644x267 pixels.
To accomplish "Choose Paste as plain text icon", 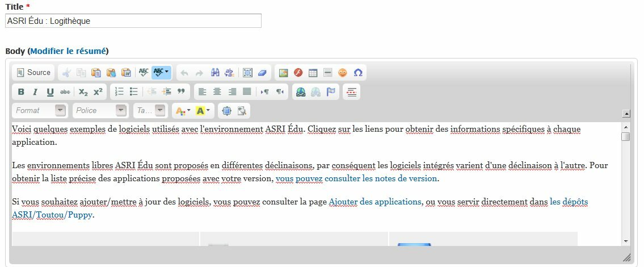I will pyautogui.click(x=111, y=73).
